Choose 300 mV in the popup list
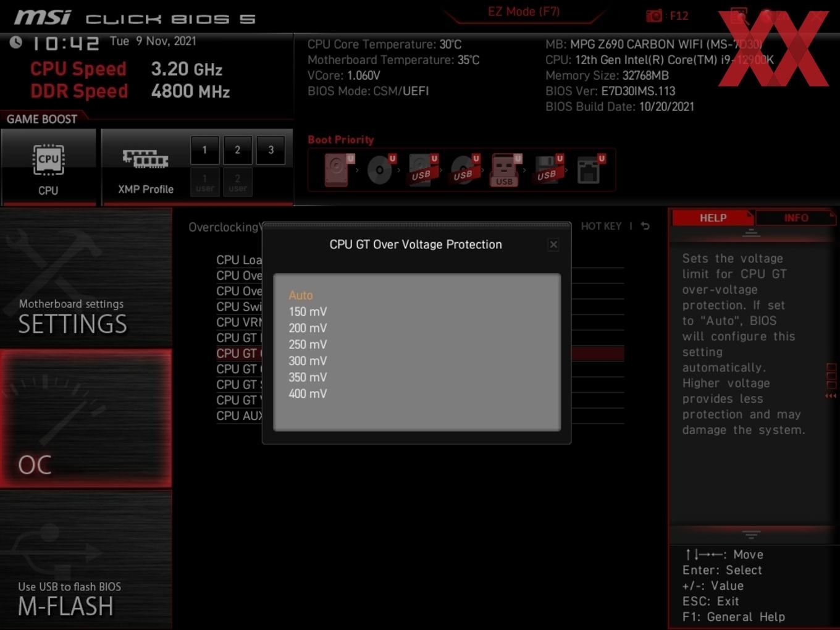Viewport: 840px width, 630px height. click(x=308, y=361)
